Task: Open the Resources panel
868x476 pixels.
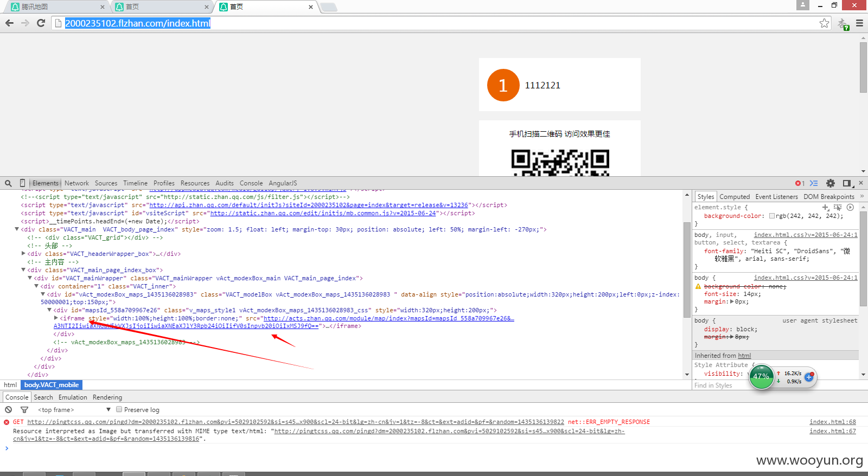Action: coord(195,183)
